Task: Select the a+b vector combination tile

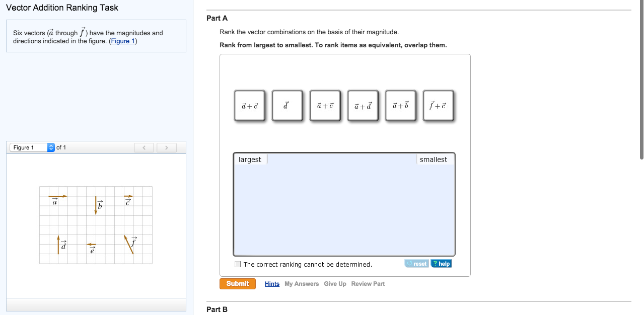Action: (400, 106)
